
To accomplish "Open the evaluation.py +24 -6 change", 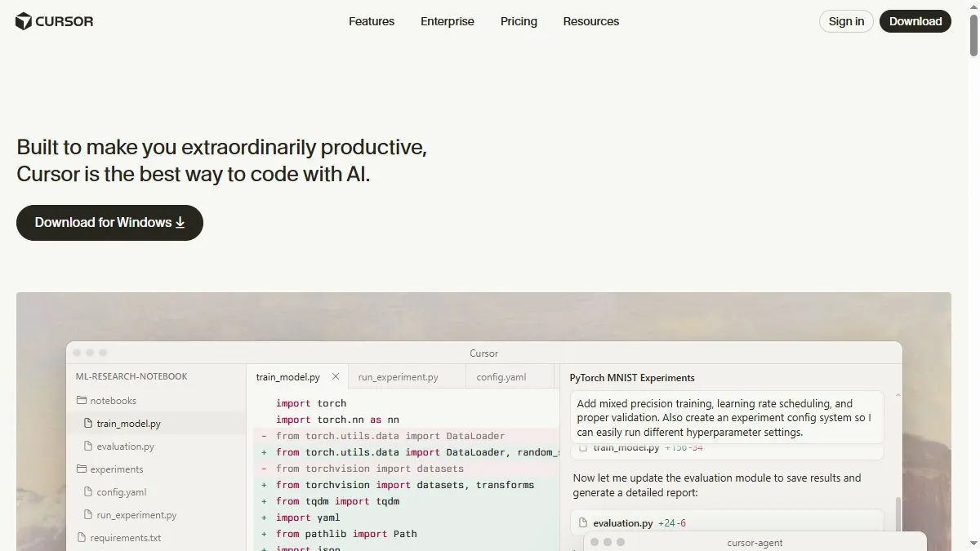I will point(727,522).
